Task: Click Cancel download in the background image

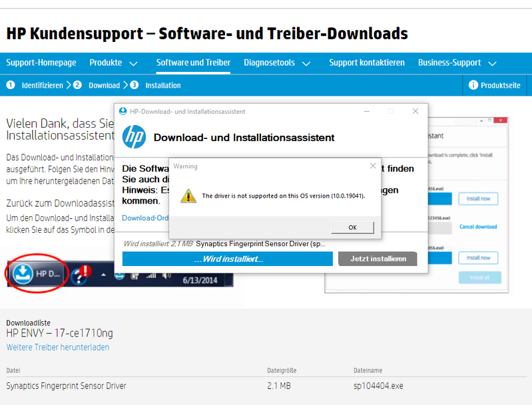Action: [x=478, y=227]
